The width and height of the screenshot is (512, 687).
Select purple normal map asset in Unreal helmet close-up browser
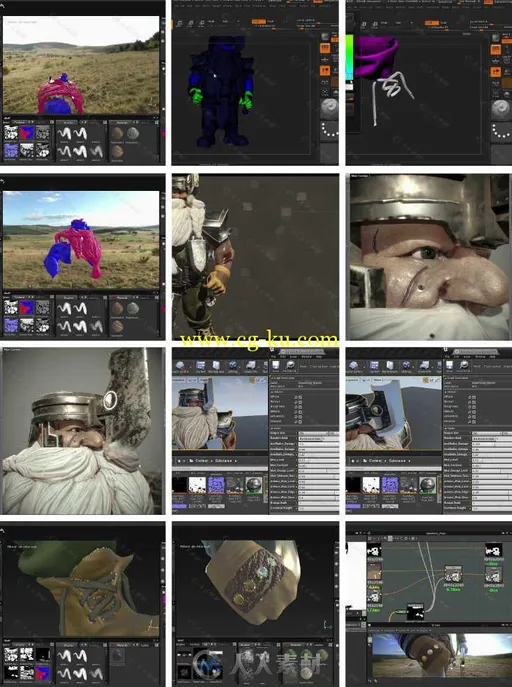[390, 485]
